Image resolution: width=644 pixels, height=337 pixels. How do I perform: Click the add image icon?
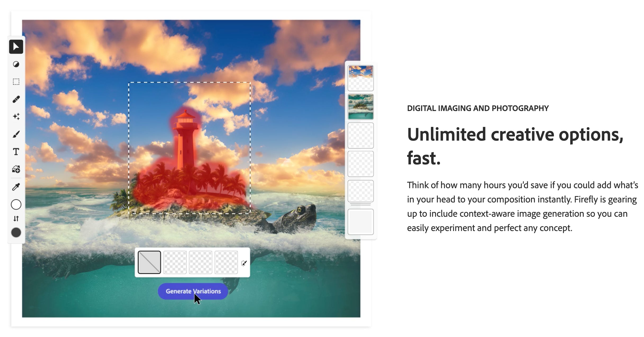pos(16,169)
